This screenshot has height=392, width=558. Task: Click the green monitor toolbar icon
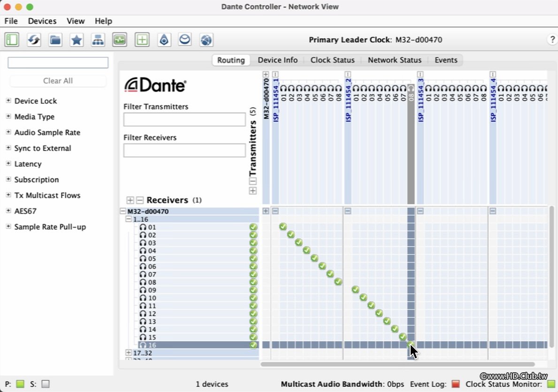[x=120, y=39]
